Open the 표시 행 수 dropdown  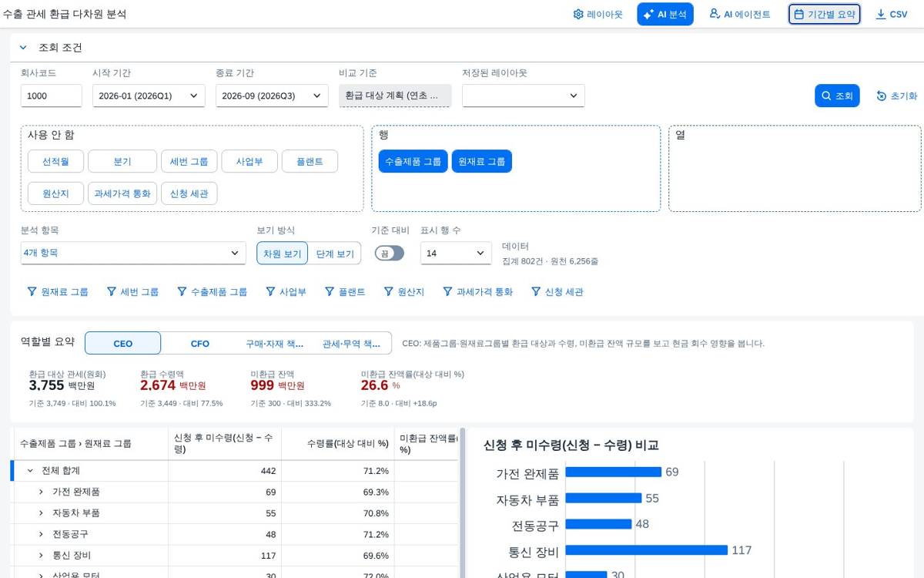tap(456, 253)
